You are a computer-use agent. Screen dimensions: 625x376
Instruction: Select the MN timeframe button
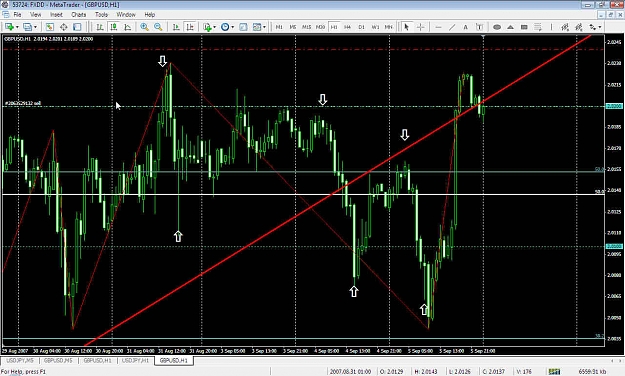coord(389,27)
